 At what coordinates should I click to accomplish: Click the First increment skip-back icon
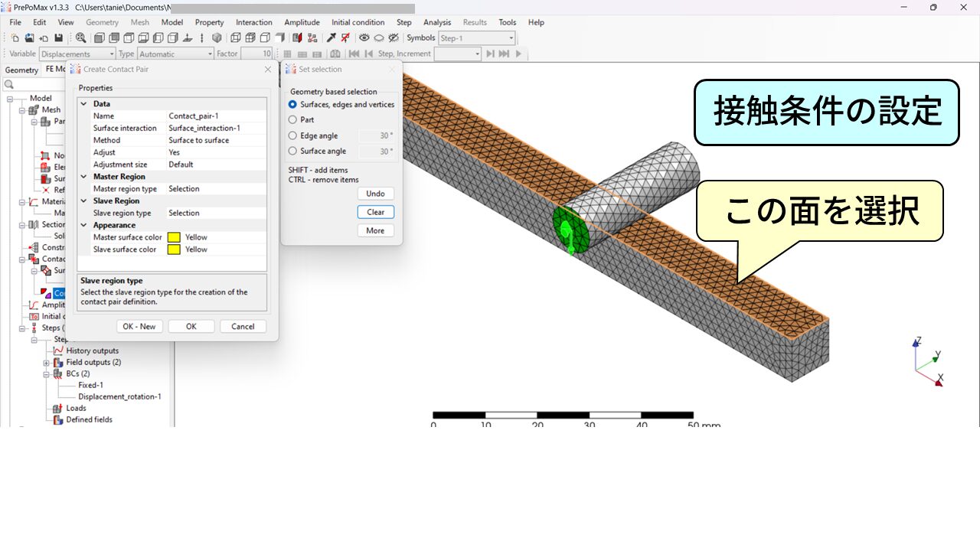coord(354,54)
